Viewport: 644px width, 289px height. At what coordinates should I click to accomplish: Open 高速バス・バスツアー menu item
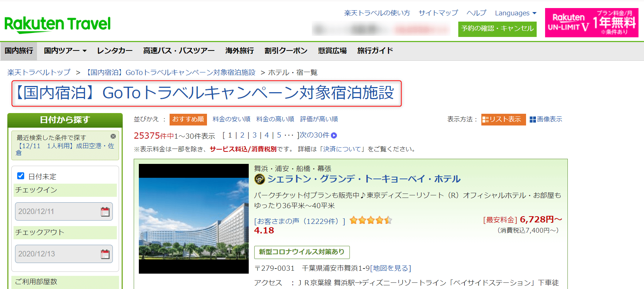click(179, 51)
